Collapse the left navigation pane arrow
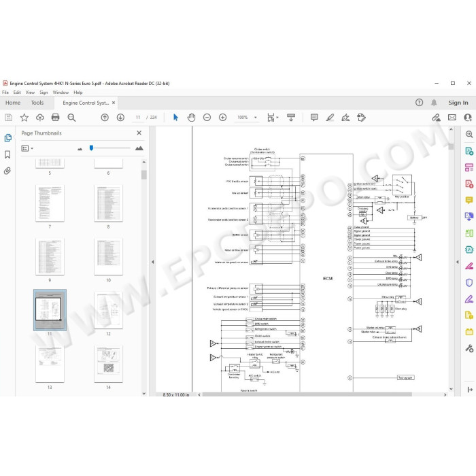The width and height of the screenshot is (476, 476). (x=153, y=262)
